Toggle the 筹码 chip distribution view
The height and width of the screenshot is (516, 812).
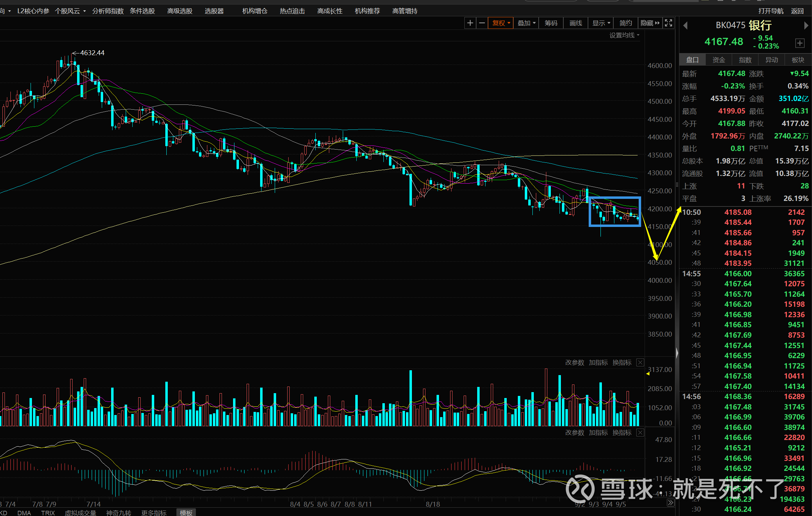(x=551, y=23)
